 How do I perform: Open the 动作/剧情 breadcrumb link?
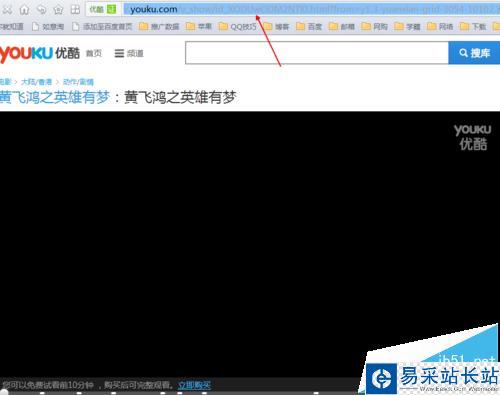(x=78, y=82)
